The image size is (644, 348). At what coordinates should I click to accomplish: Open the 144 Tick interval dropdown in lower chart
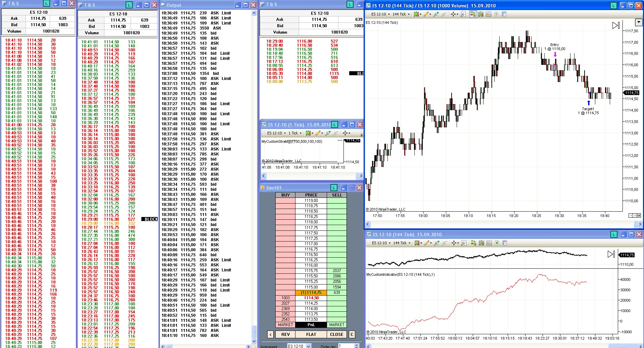[402, 243]
